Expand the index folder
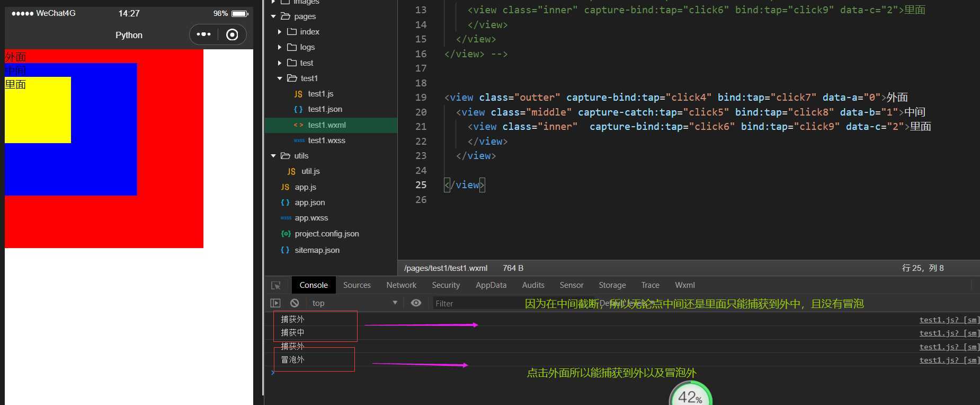Screen dimensions: 980x405 (x=280, y=32)
